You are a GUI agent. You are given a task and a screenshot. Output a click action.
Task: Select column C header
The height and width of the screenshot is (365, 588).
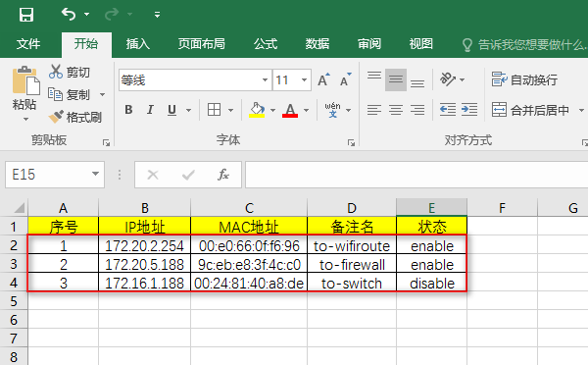tap(249, 208)
